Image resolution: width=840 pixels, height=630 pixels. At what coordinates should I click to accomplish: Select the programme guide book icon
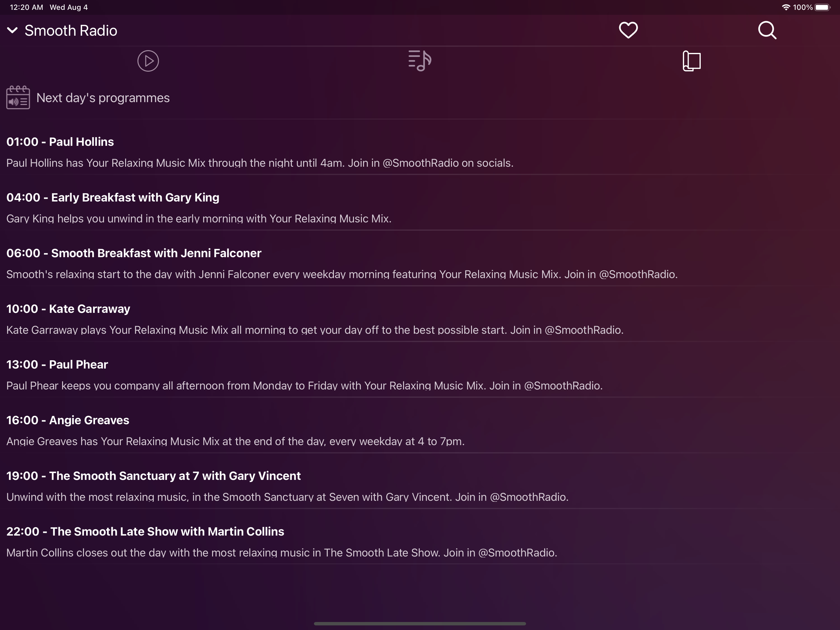pyautogui.click(x=691, y=61)
